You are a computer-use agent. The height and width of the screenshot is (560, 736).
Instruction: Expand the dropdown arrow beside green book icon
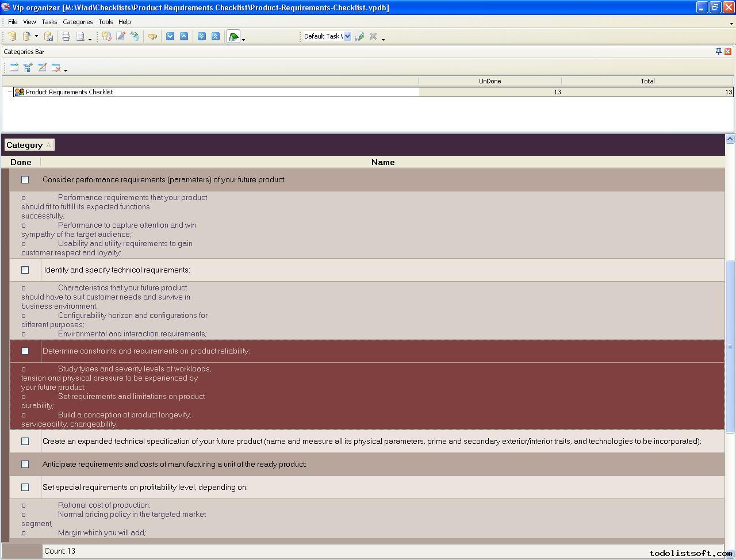coord(244,39)
